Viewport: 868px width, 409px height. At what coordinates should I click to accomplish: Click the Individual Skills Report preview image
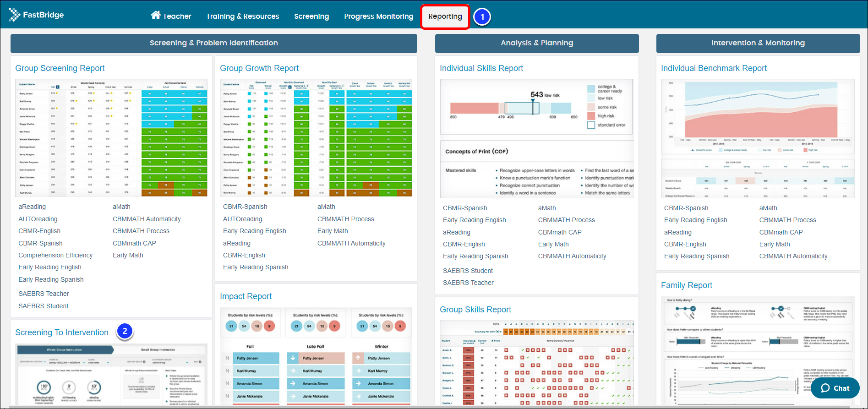tap(537, 138)
